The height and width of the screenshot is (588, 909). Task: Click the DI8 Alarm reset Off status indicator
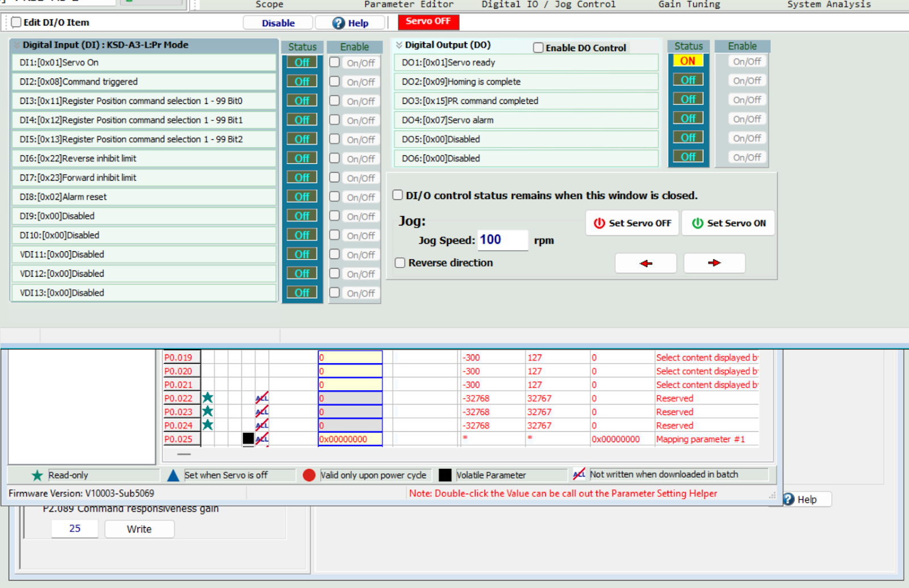[302, 197]
